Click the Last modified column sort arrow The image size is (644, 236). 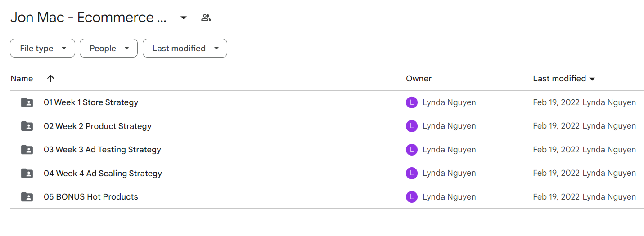click(592, 79)
